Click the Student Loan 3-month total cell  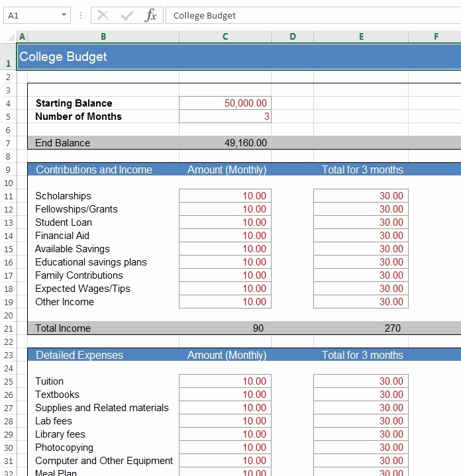click(x=361, y=222)
